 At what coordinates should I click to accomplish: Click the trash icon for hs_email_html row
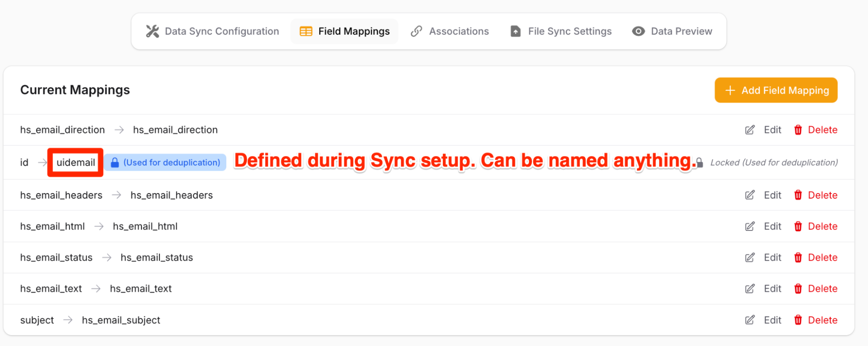coord(798,226)
